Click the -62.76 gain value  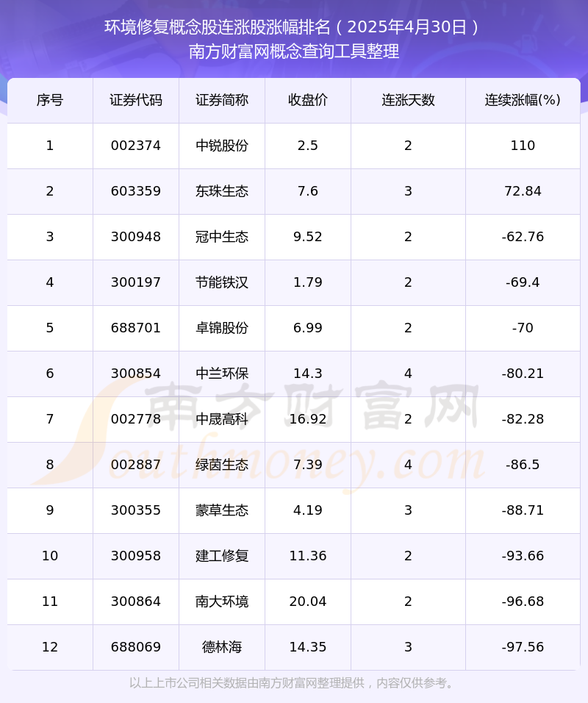click(x=523, y=237)
